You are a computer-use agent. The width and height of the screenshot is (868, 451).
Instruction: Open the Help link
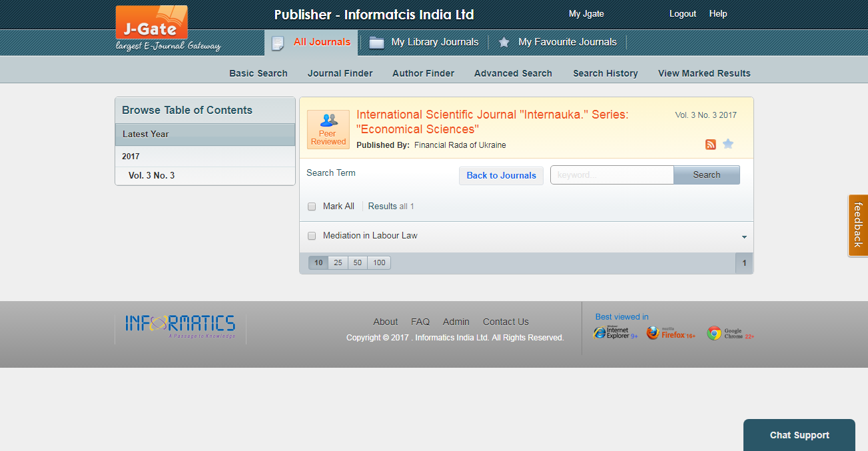pyautogui.click(x=718, y=13)
